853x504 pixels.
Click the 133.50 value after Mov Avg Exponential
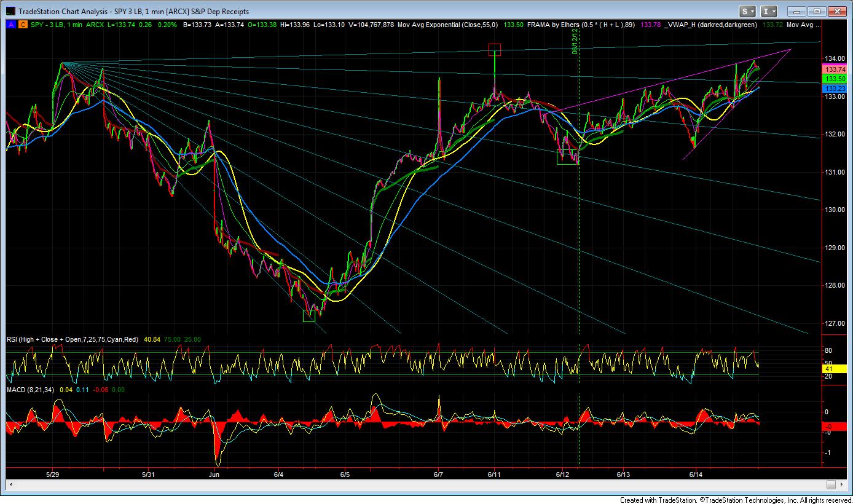513,25
